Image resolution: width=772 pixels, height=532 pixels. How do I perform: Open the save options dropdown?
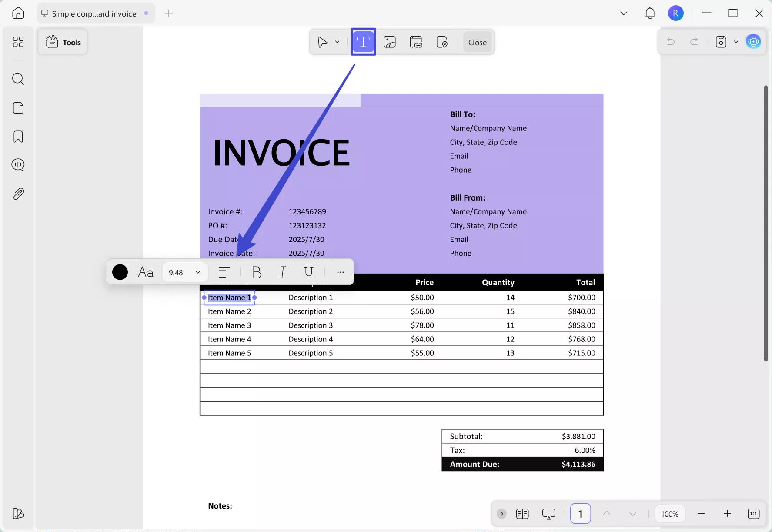point(735,42)
